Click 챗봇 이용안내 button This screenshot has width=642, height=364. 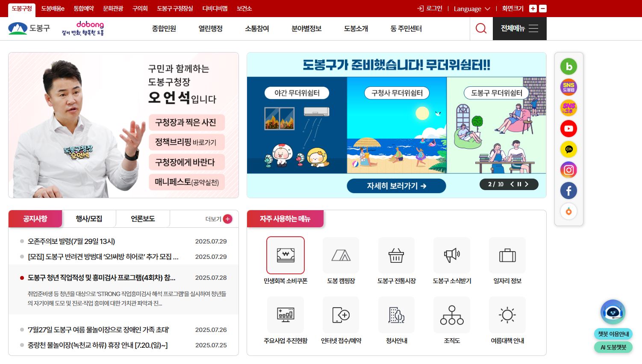tap(613, 334)
